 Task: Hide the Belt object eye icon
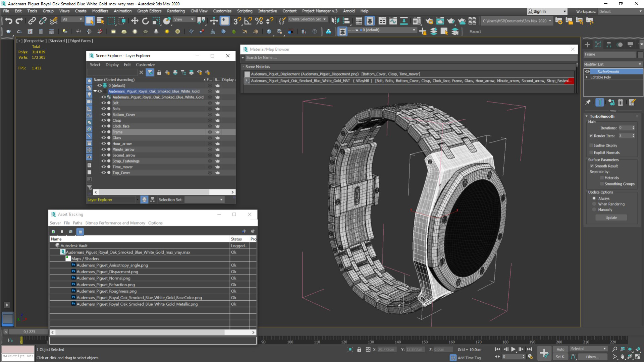104,103
